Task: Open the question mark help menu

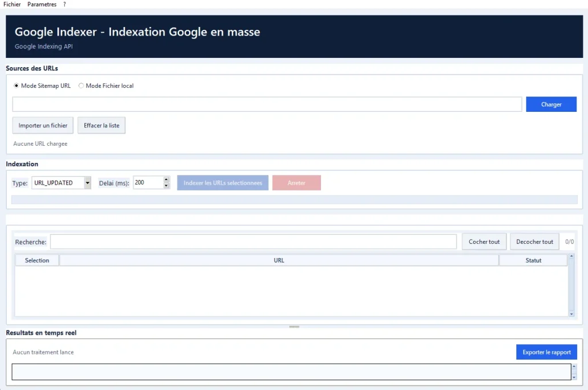Action: click(x=64, y=5)
